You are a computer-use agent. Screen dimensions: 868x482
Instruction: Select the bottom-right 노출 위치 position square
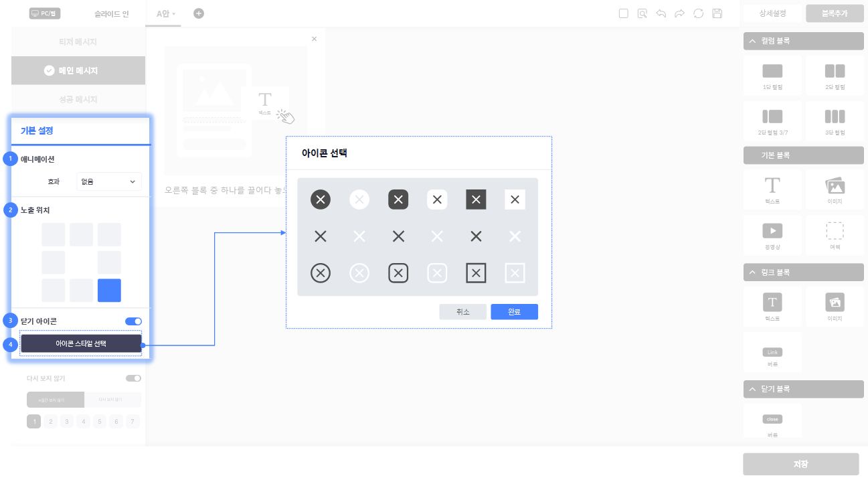pyautogui.click(x=109, y=291)
